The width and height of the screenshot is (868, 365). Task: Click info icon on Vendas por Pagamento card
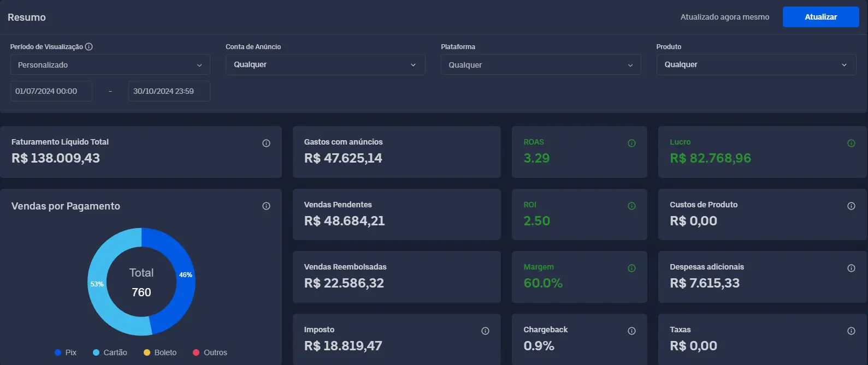click(x=266, y=206)
